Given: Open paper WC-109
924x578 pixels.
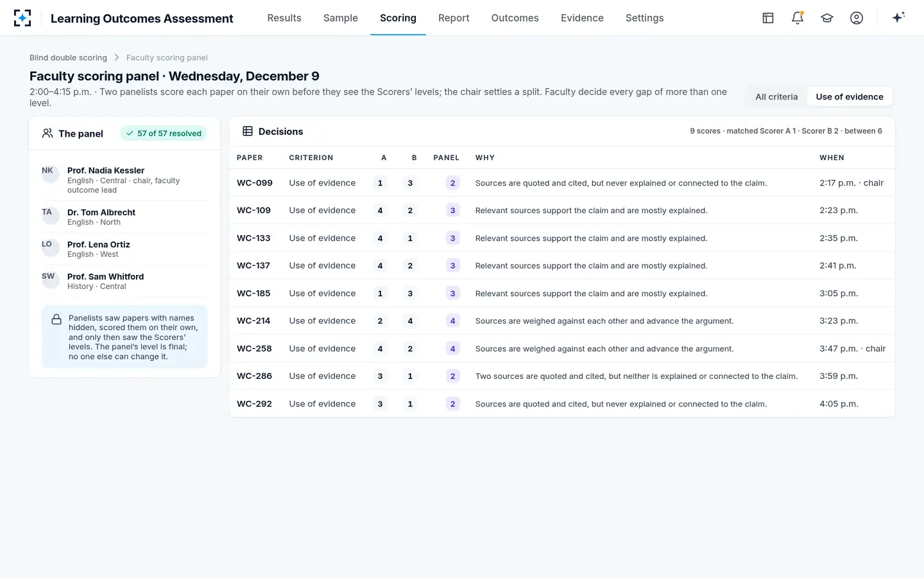Looking at the screenshot, I should pyautogui.click(x=253, y=211).
